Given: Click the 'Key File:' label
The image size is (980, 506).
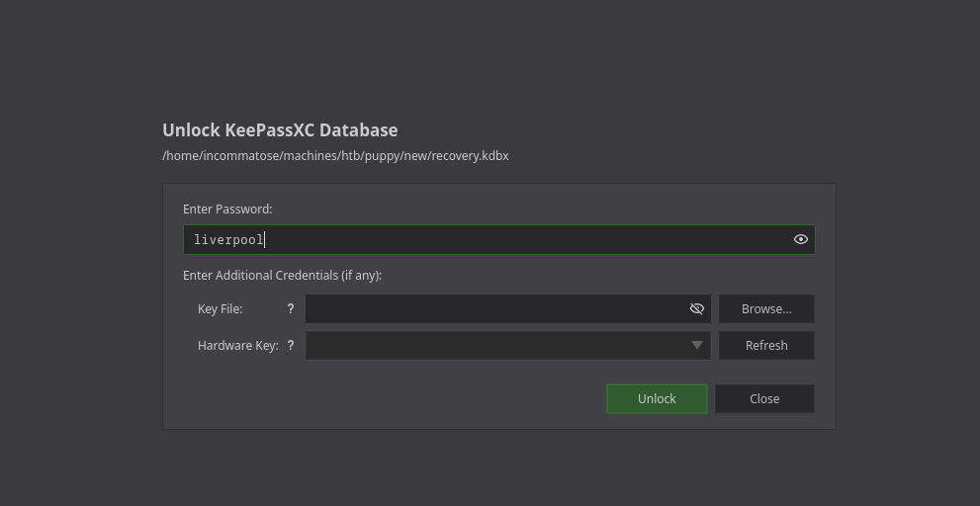Looking at the screenshot, I should pyautogui.click(x=220, y=309).
